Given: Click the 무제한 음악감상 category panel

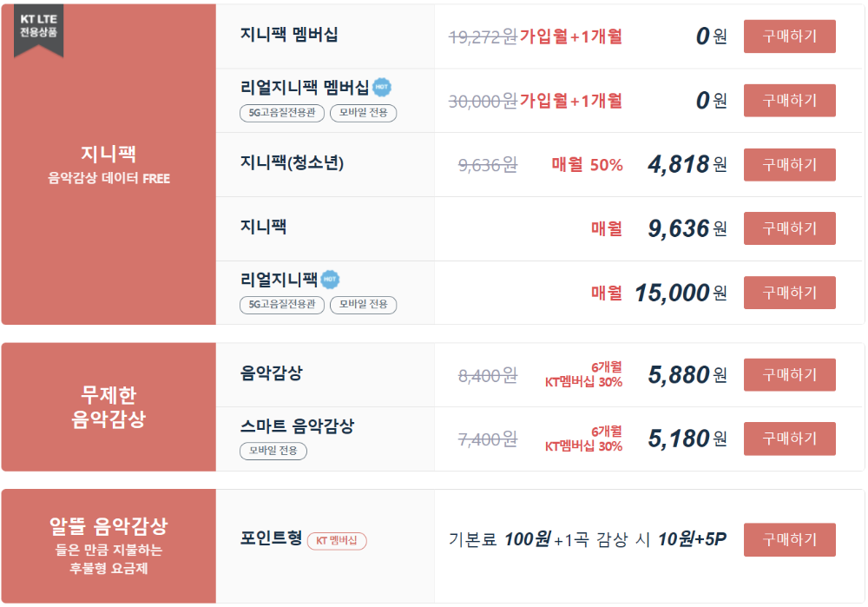Looking at the screenshot, I should click(108, 406).
